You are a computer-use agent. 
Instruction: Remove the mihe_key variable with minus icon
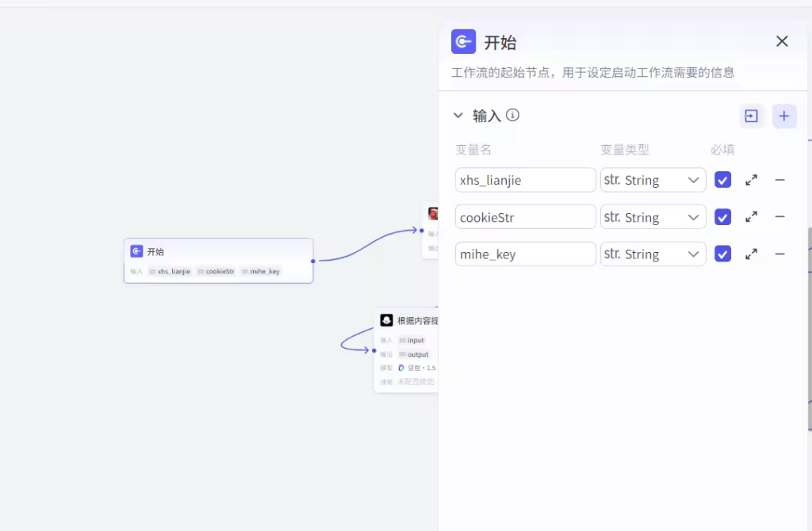tap(779, 254)
